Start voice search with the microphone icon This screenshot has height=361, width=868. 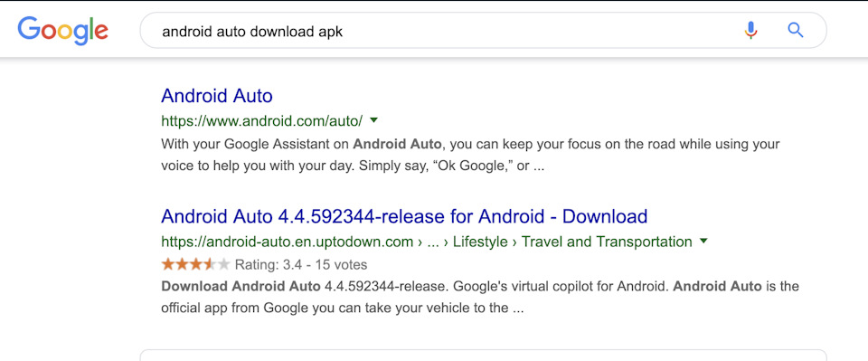point(750,31)
